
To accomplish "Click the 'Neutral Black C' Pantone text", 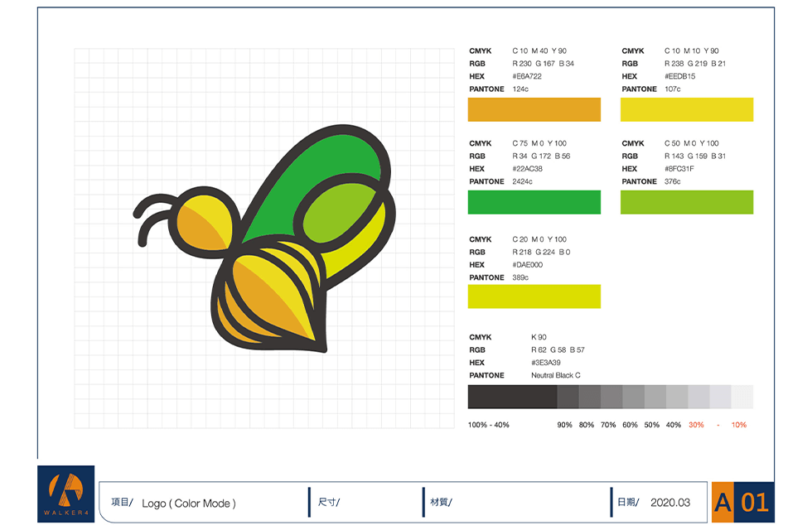I will (556, 375).
